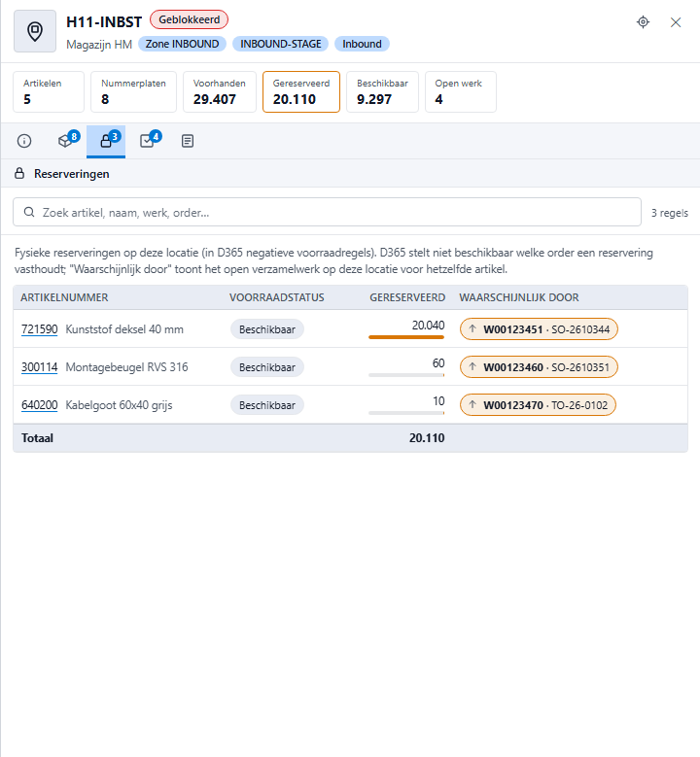Select the Nummerplaten 8 stat card
The height and width of the screenshot is (757, 700).
(x=134, y=91)
